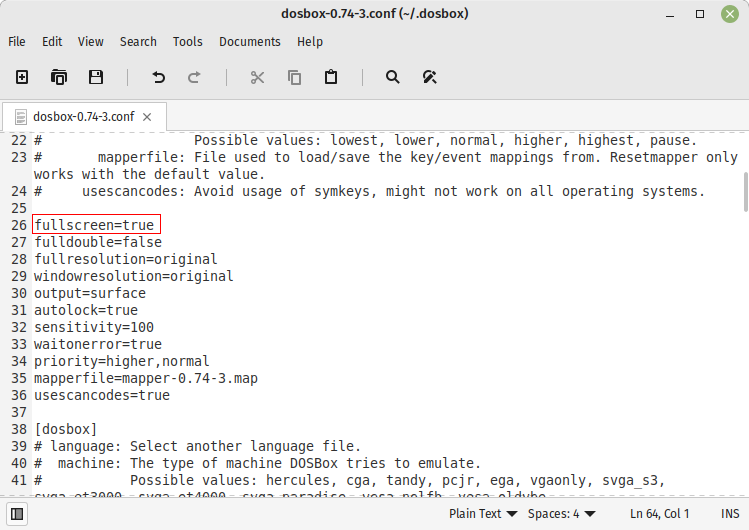749x530 pixels.
Task: Click the autolock=true line
Action: pyautogui.click(x=86, y=310)
